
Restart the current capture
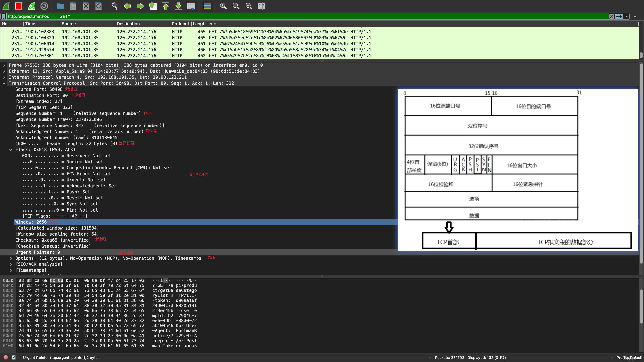32,6
